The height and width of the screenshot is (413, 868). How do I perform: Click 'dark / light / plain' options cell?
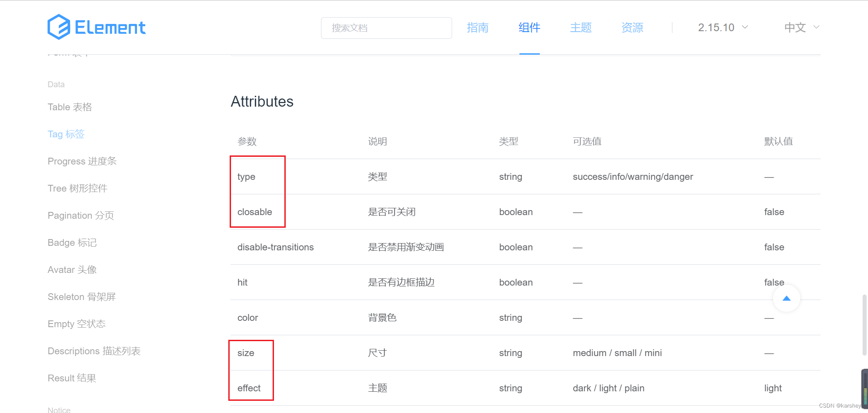[x=609, y=388]
